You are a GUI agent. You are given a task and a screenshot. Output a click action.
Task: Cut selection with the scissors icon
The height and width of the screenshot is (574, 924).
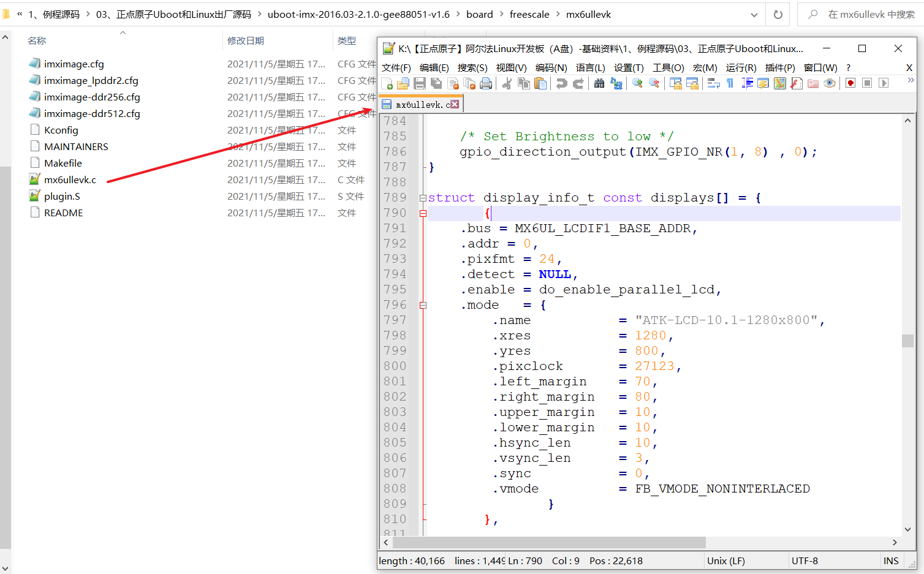(507, 83)
